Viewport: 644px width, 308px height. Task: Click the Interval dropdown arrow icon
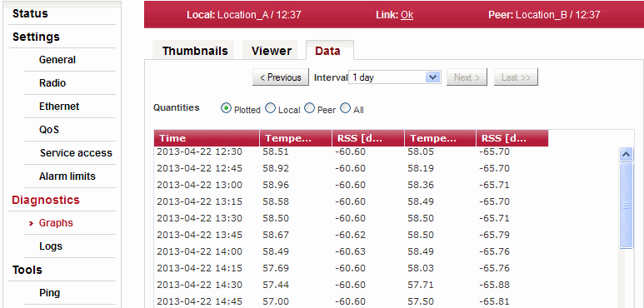[x=433, y=77]
